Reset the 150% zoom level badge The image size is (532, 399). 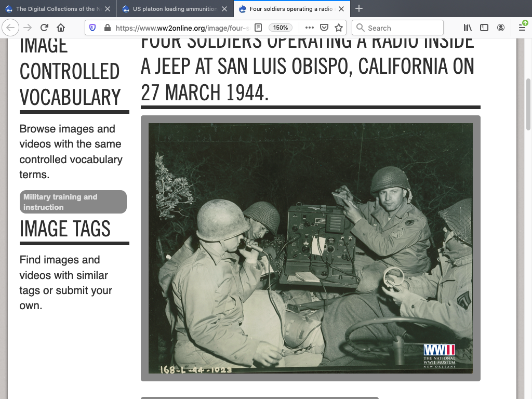[x=281, y=28]
